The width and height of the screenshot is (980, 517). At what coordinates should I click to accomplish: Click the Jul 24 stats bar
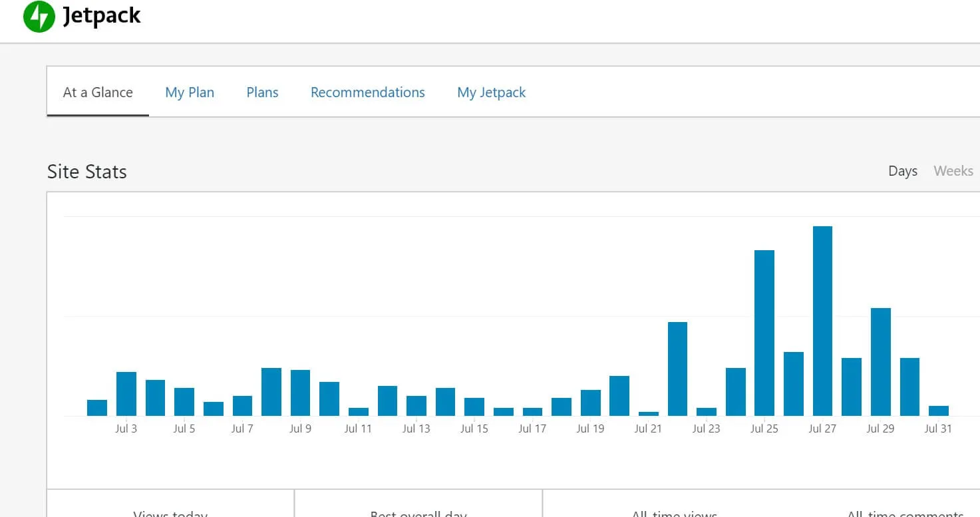tap(736, 392)
